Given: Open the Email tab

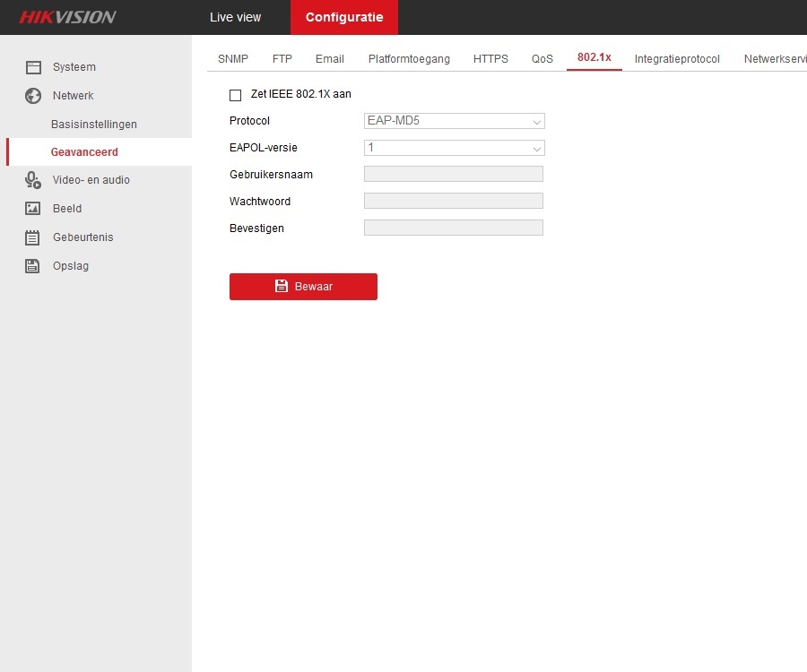Looking at the screenshot, I should (330, 58).
